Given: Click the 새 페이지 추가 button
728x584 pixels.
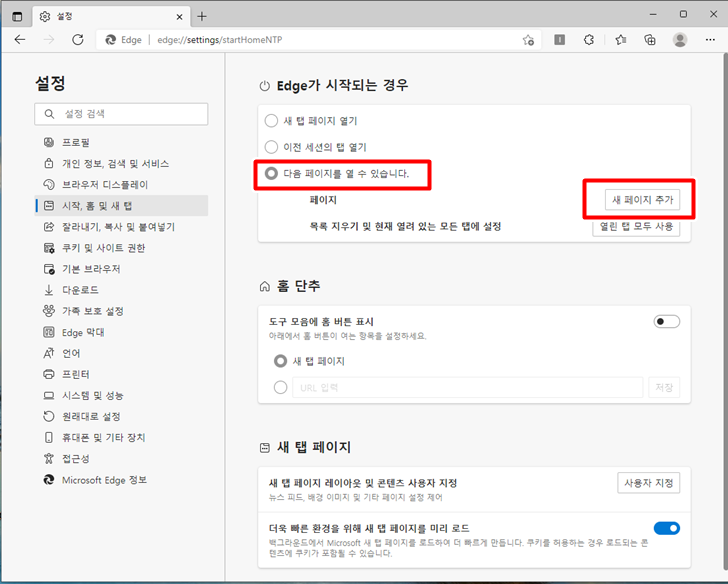Looking at the screenshot, I should [642, 200].
